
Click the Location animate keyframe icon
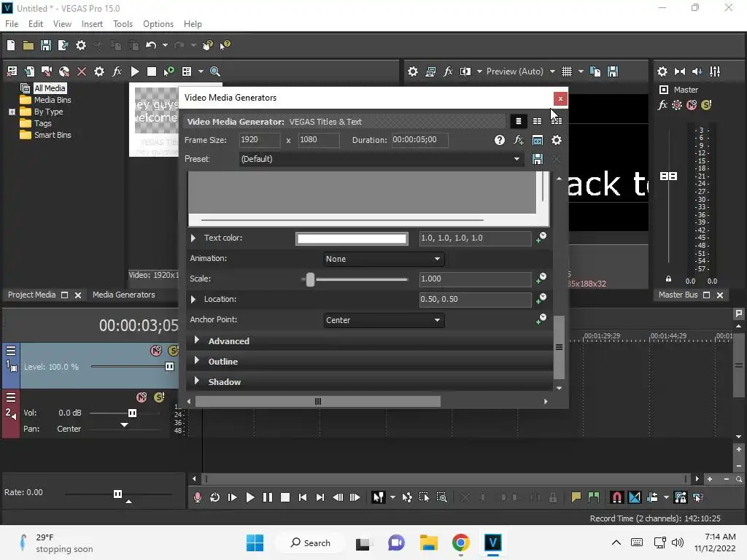pyautogui.click(x=541, y=298)
